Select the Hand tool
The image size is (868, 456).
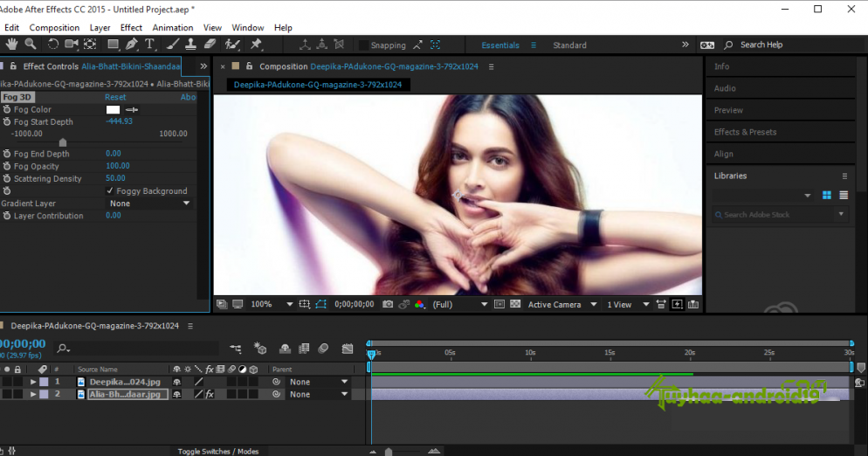pos(11,45)
